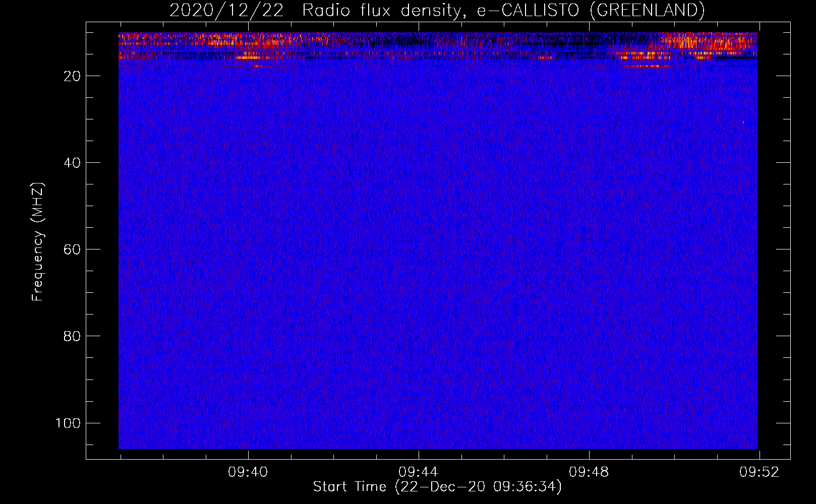
Task: Click the 'Frequency (MHZ)' axis label
Action: coord(38,242)
